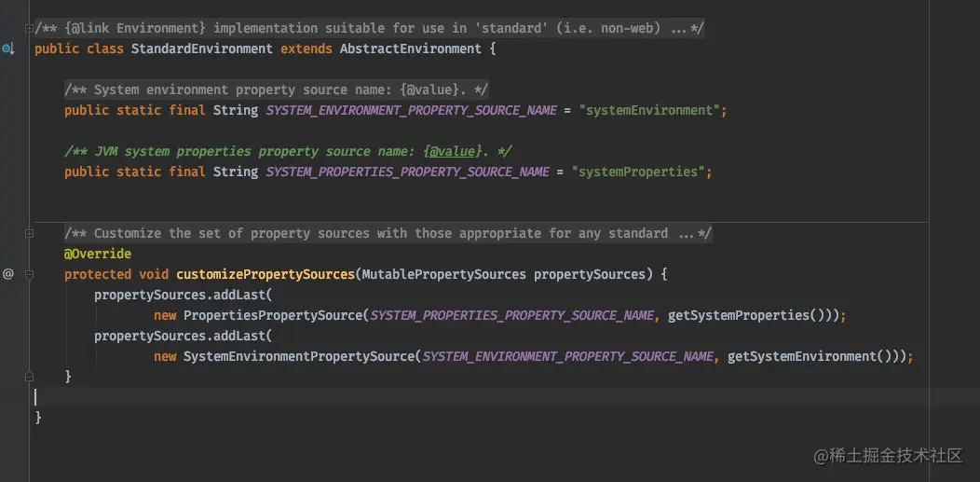Click SYSTEM_PROPERTIES_PROPERTY_SOURCE_NAME inside PropertiesPropertySource call
This screenshot has height=482, width=980.
[x=511, y=316]
